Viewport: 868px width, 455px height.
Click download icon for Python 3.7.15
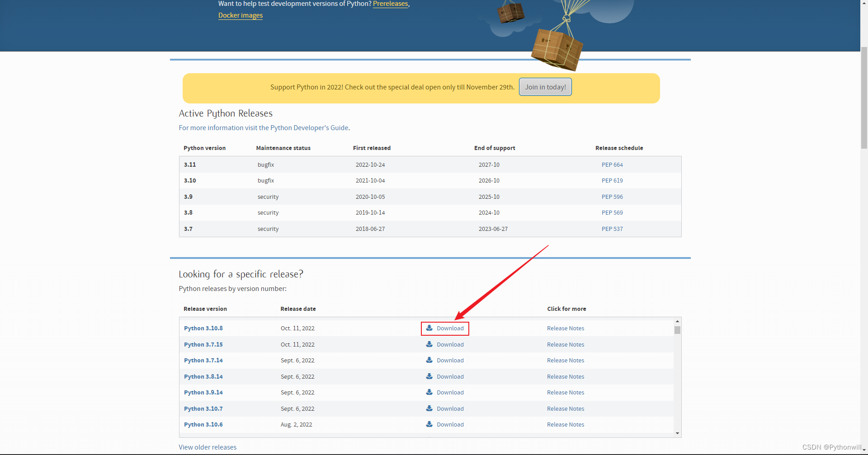point(429,344)
